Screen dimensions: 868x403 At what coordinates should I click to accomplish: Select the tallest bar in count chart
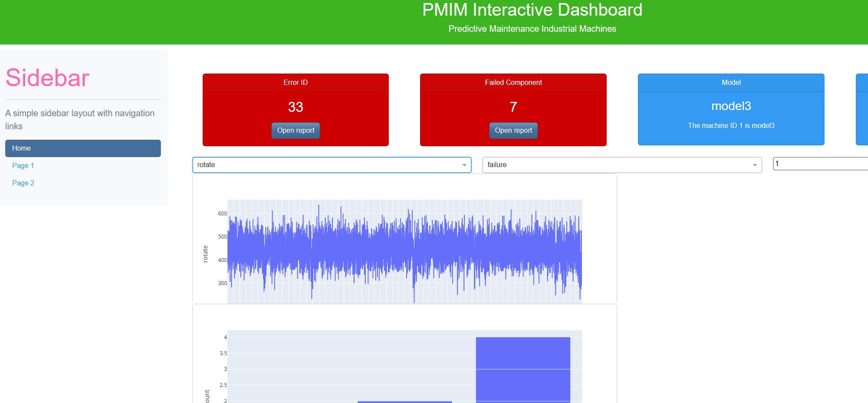[523, 370]
